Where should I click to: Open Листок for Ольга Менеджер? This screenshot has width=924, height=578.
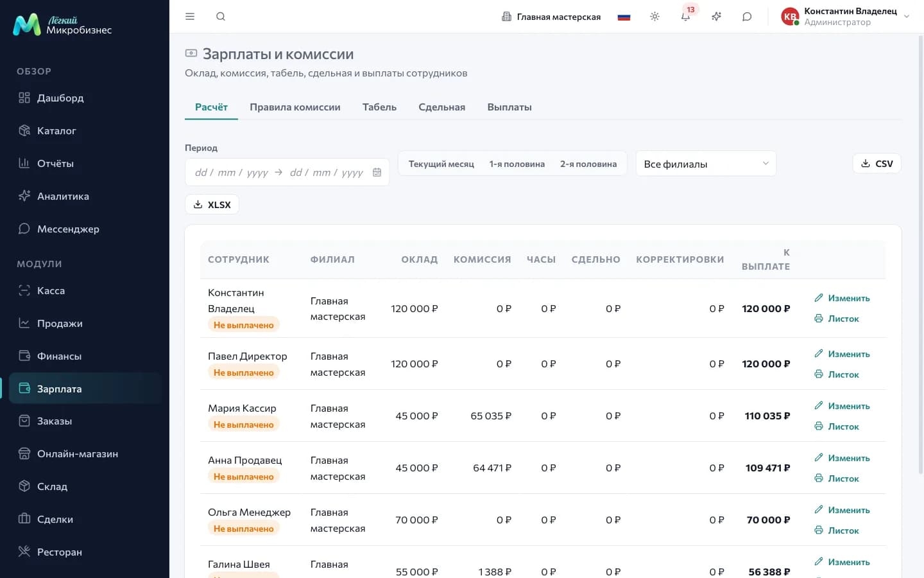click(837, 530)
